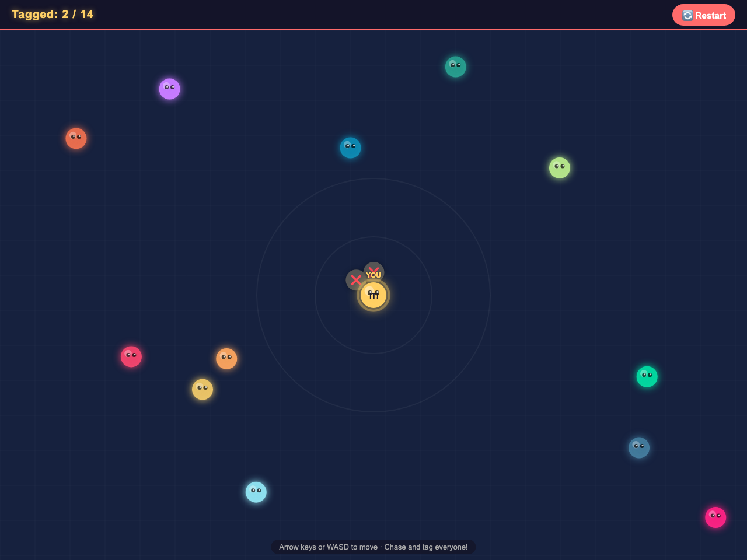Click the bright mint green blob at right
747x560 pixels.
click(x=647, y=376)
